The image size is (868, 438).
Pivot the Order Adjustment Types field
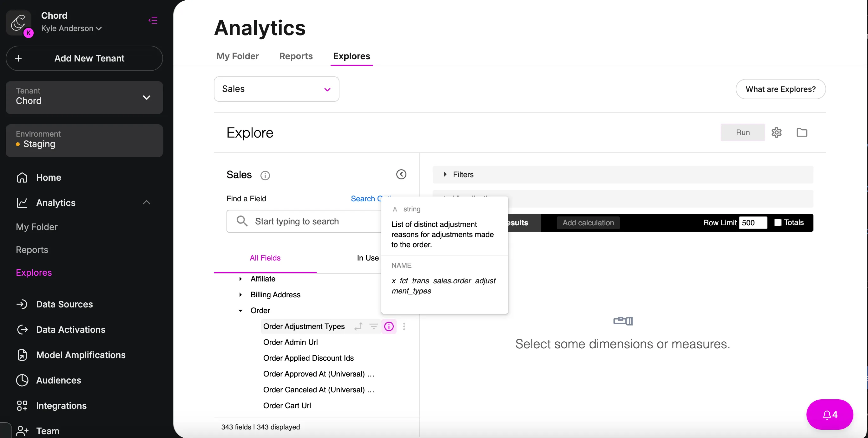pos(358,326)
